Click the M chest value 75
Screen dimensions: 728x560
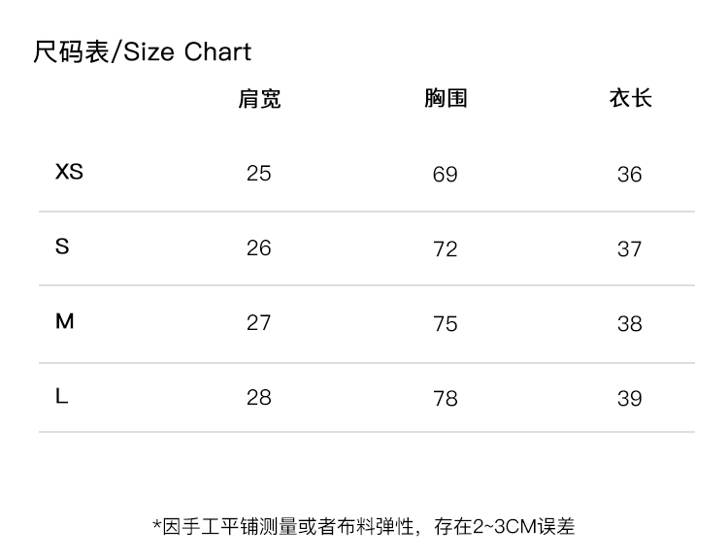click(446, 324)
